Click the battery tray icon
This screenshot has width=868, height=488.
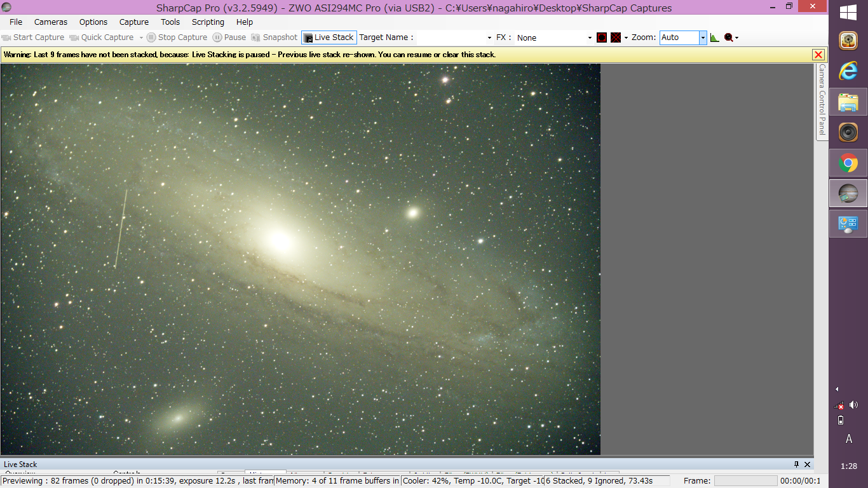tap(841, 420)
